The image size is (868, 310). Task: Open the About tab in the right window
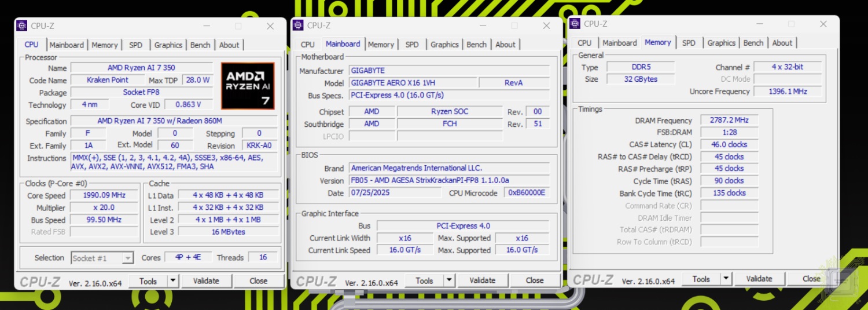tap(782, 42)
